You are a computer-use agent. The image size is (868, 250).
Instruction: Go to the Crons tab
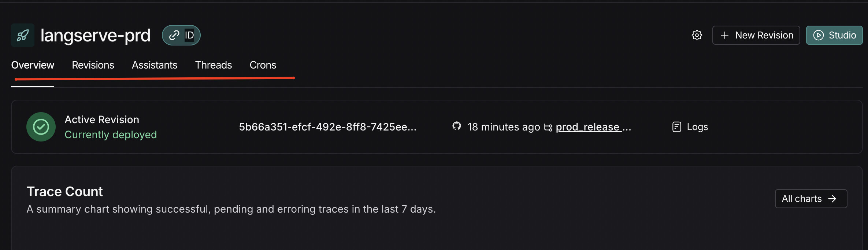pyautogui.click(x=263, y=65)
